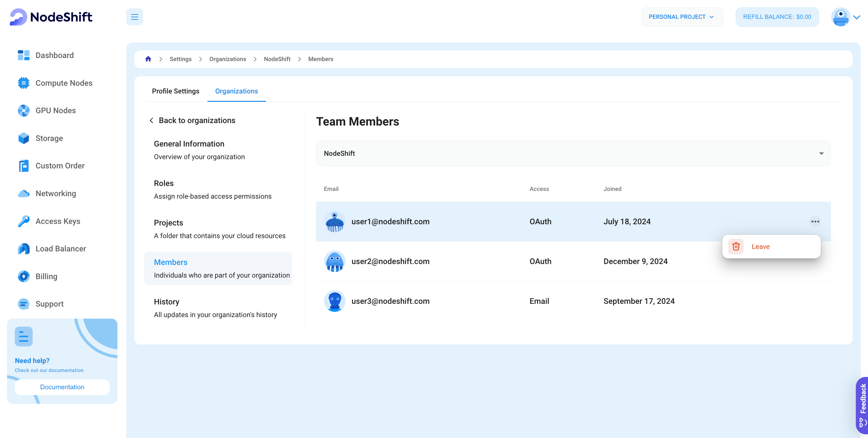Click the Billing label
The image size is (868, 438).
(x=47, y=276)
